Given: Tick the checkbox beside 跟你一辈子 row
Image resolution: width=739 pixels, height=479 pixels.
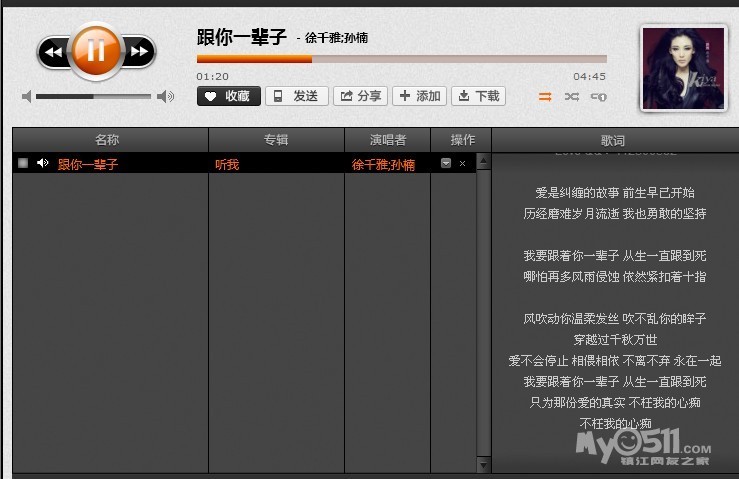Looking at the screenshot, I should pyautogui.click(x=23, y=163).
